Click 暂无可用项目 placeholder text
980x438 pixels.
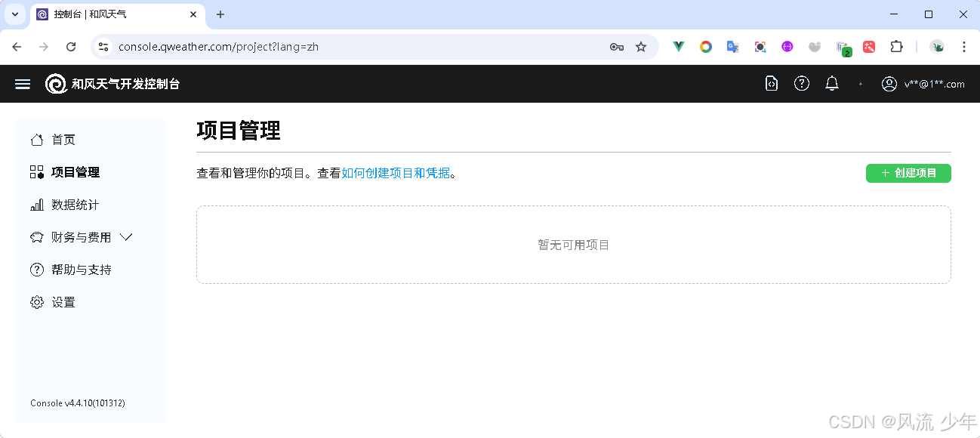pyautogui.click(x=573, y=245)
